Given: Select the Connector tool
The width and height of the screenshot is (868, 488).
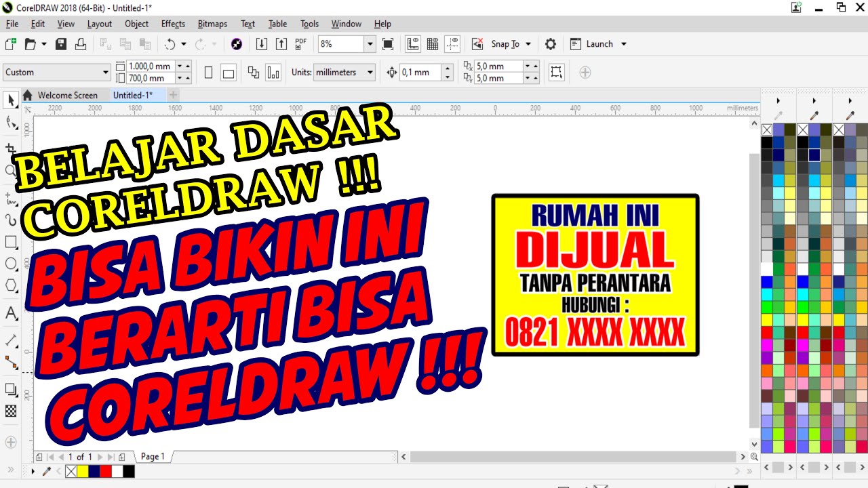Looking at the screenshot, I should (x=11, y=363).
